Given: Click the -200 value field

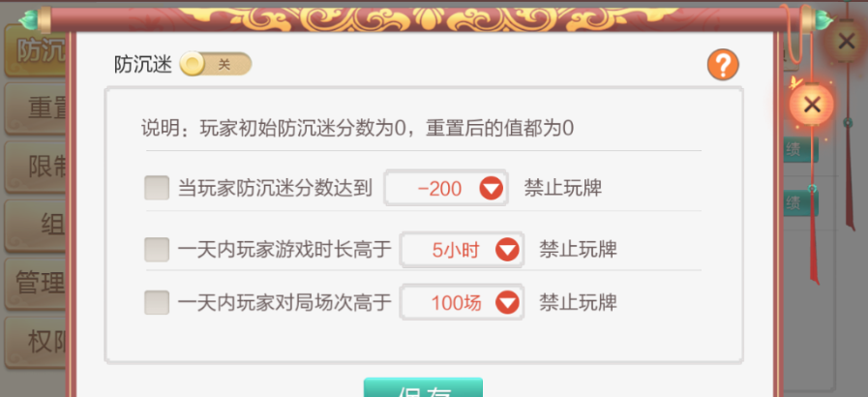Looking at the screenshot, I should coord(446,188).
